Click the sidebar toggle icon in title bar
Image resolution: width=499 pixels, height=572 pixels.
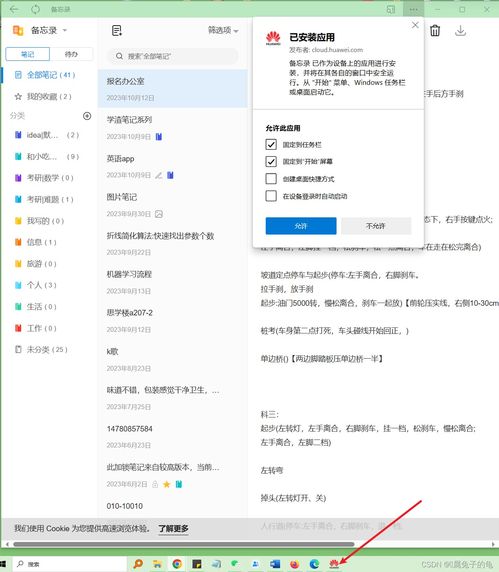point(391,9)
